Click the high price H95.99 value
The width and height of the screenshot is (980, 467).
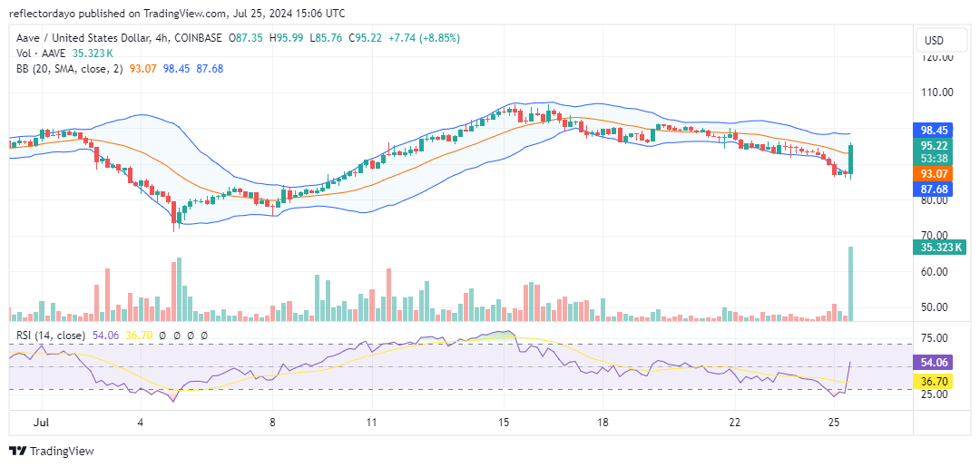click(x=287, y=38)
